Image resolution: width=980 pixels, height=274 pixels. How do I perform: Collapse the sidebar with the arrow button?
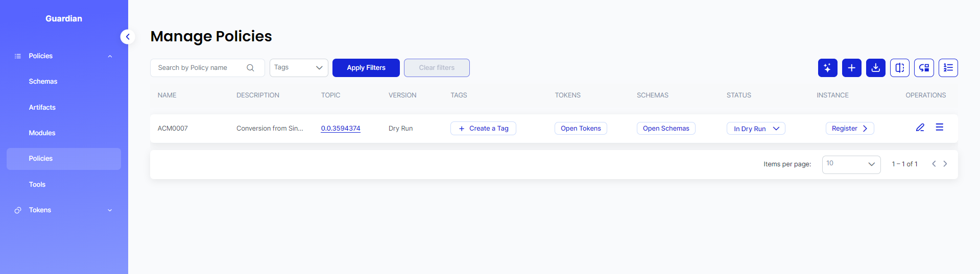click(x=128, y=37)
